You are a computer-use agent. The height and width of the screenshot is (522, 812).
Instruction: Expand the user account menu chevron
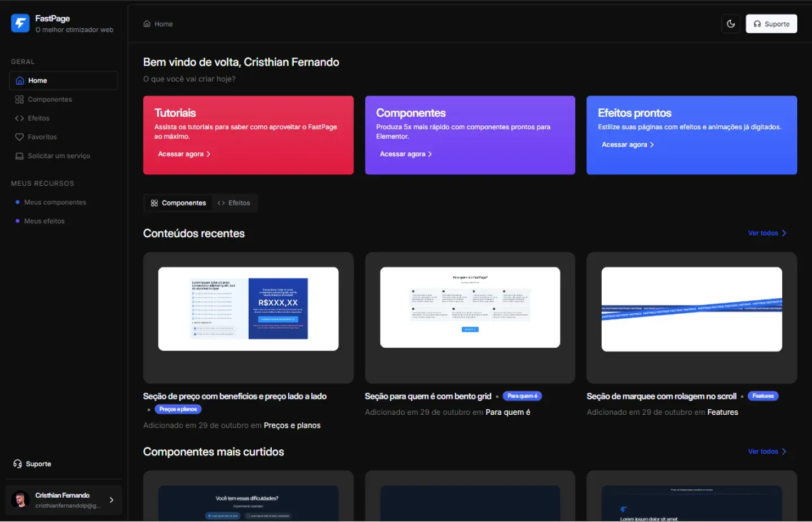pyautogui.click(x=112, y=500)
